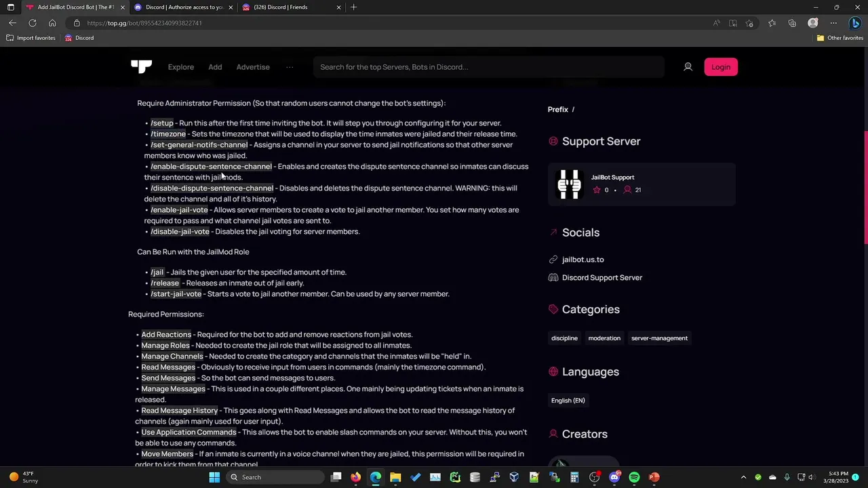The image size is (868, 488).
Task: Open the Bing chat sidebar icon
Action: [x=855, y=23]
